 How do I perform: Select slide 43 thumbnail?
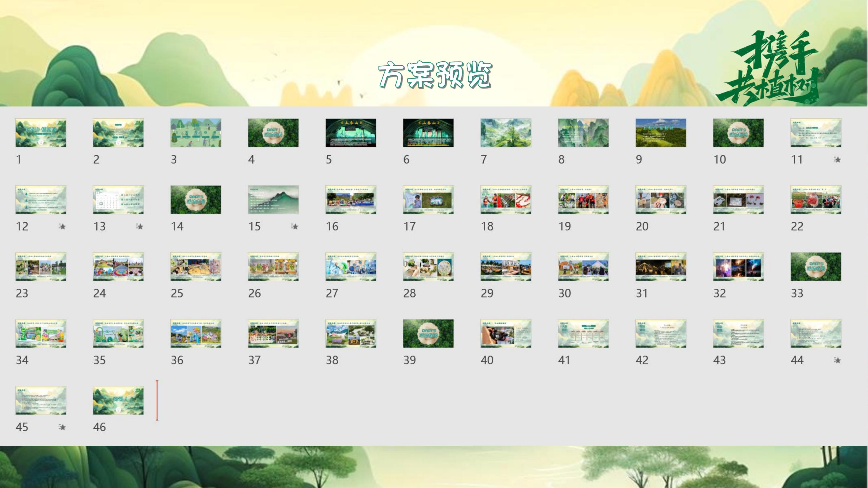tap(738, 334)
